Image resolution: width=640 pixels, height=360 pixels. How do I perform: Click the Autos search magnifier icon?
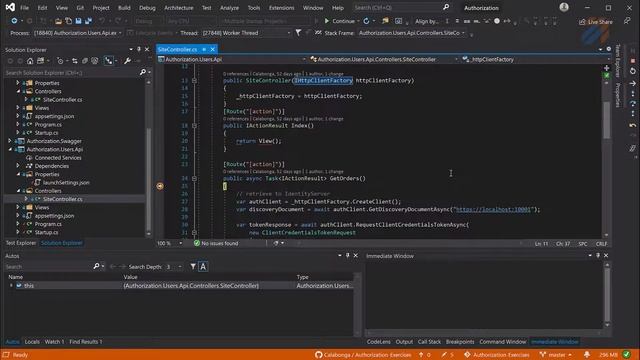(96, 267)
